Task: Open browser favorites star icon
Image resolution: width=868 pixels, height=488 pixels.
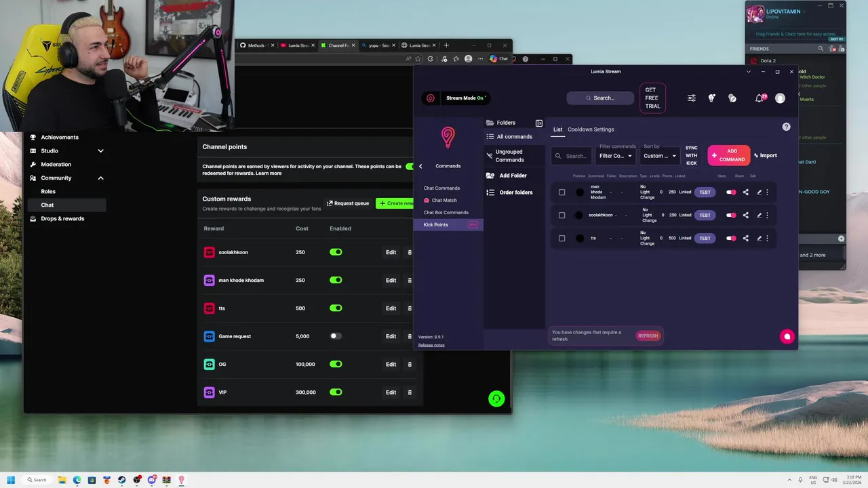Action: (456, 59)
